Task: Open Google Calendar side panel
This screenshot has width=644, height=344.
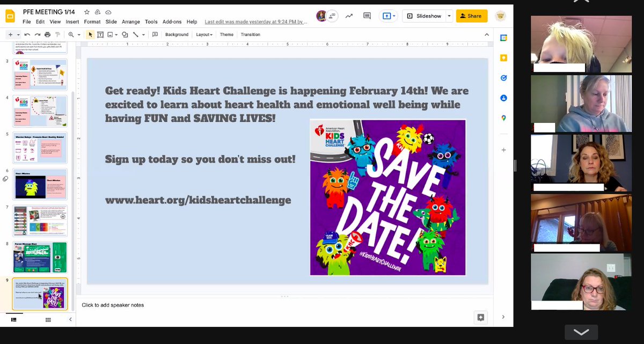Action: 503,38
